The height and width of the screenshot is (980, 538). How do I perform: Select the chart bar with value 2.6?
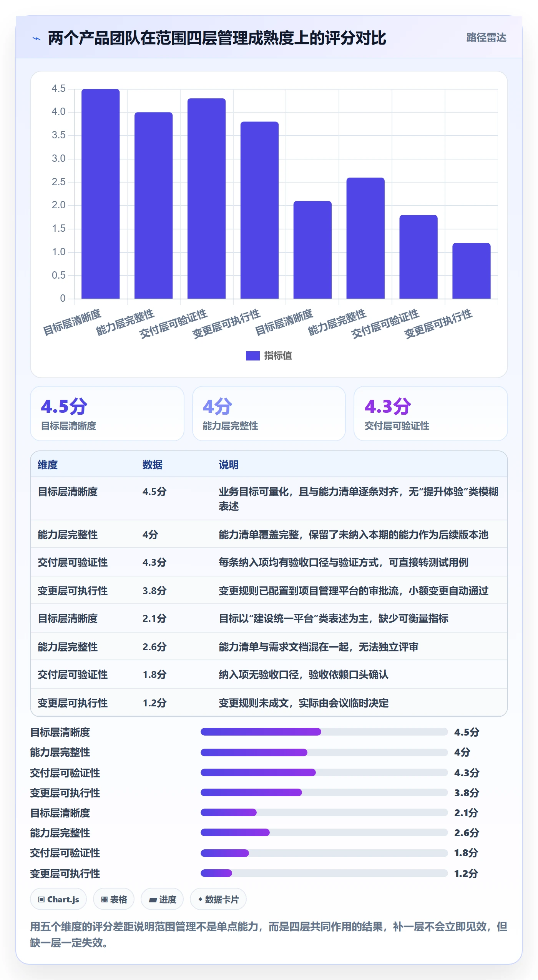(365, 238)
